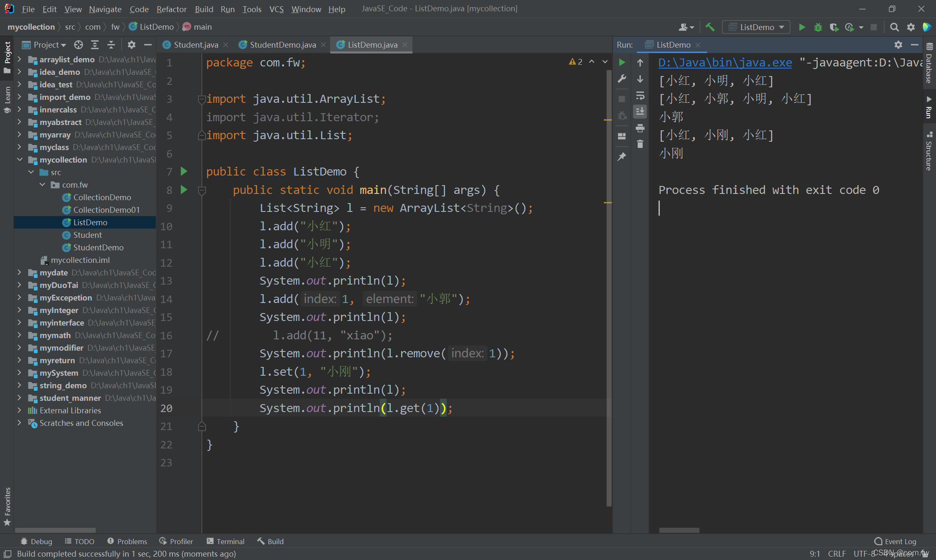Click the Search Everywhere magnifier icon
This screenshot has width=936, height=560.
(x=894, y=27)
